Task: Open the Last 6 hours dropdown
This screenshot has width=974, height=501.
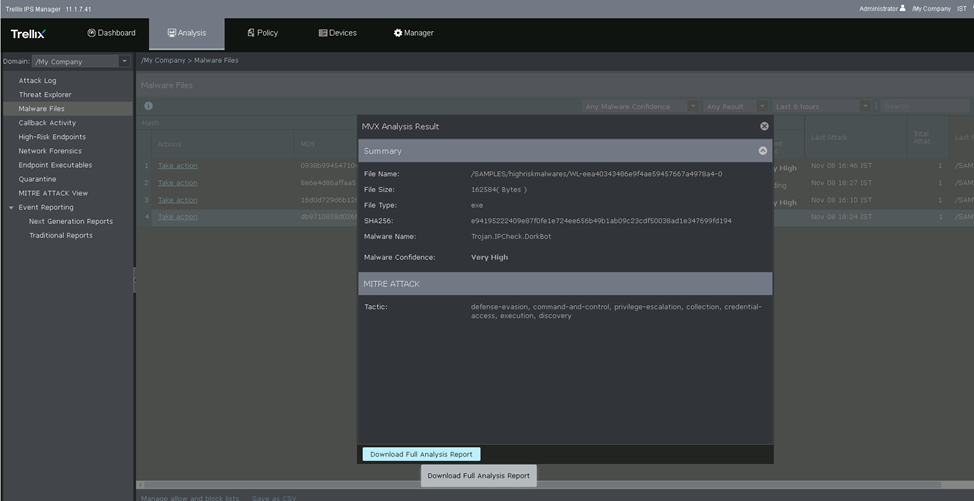Action: (821, 106)
